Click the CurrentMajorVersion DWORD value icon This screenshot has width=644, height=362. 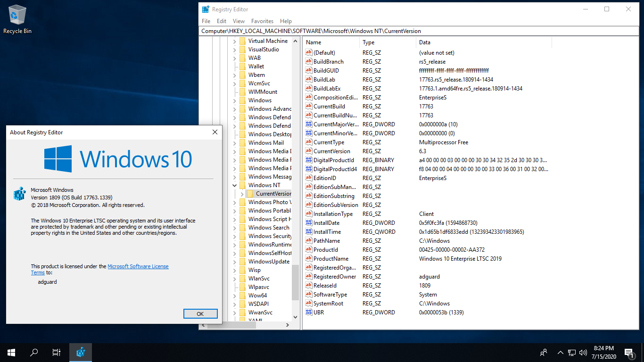[x=309, y=124]
